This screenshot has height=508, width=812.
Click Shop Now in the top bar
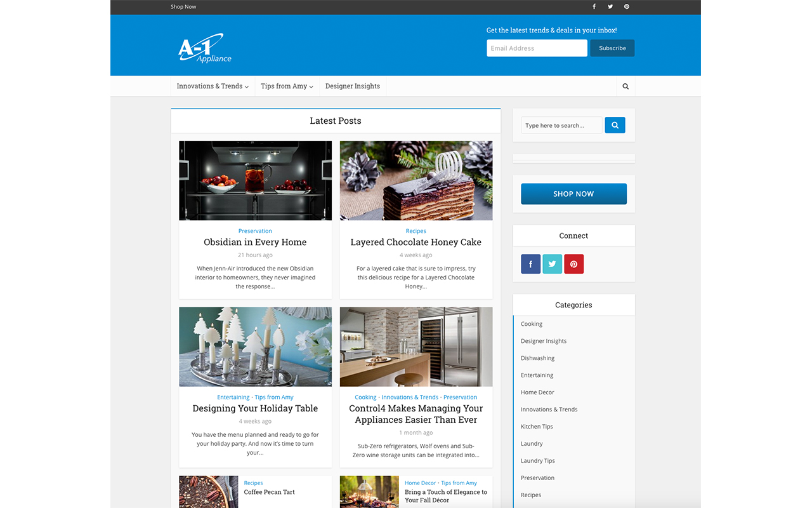tap(183, 7)
